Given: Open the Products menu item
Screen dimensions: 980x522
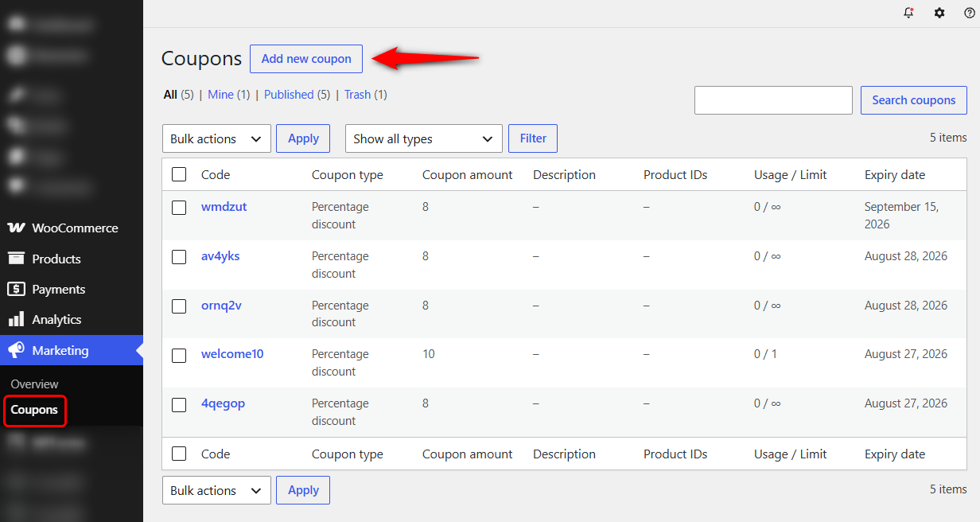Looking at the screenshot, I should 72,259.
